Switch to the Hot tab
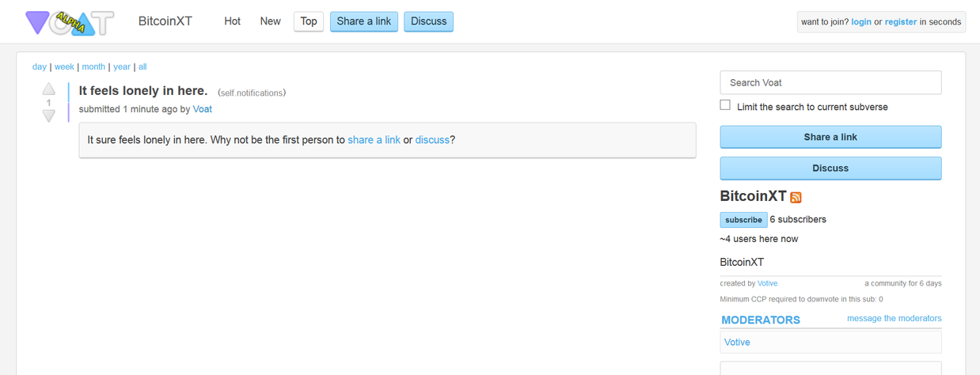Image resolution: width=980 pixels, height=375 pixels. (232, 21)
